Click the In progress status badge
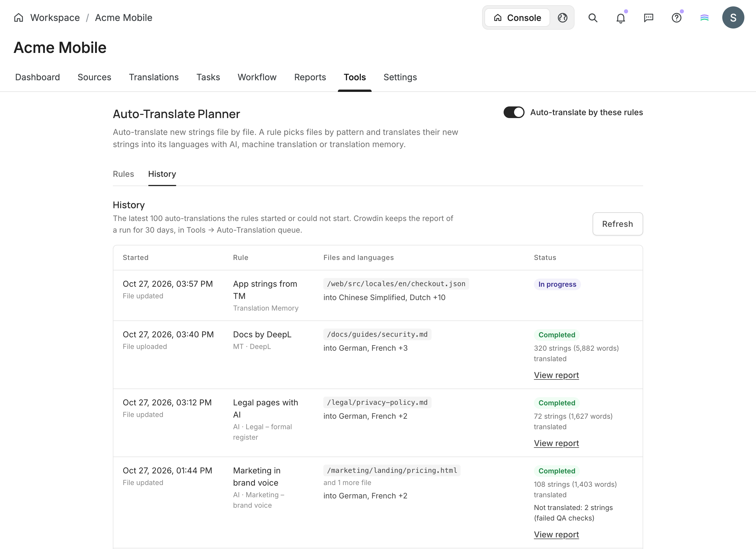 [x=557, y=284]
